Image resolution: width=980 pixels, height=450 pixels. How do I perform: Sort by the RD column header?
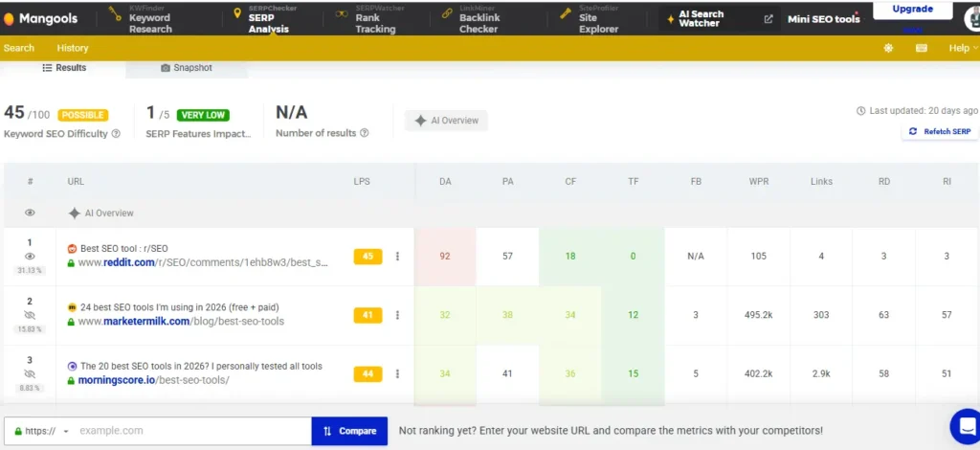click(x=883, y=181)
